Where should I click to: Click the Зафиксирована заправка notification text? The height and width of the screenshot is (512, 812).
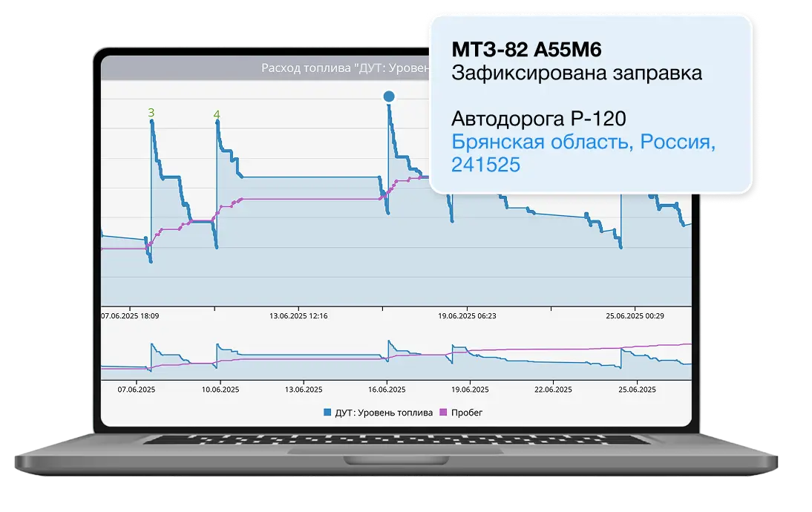[x=576, y=73]
